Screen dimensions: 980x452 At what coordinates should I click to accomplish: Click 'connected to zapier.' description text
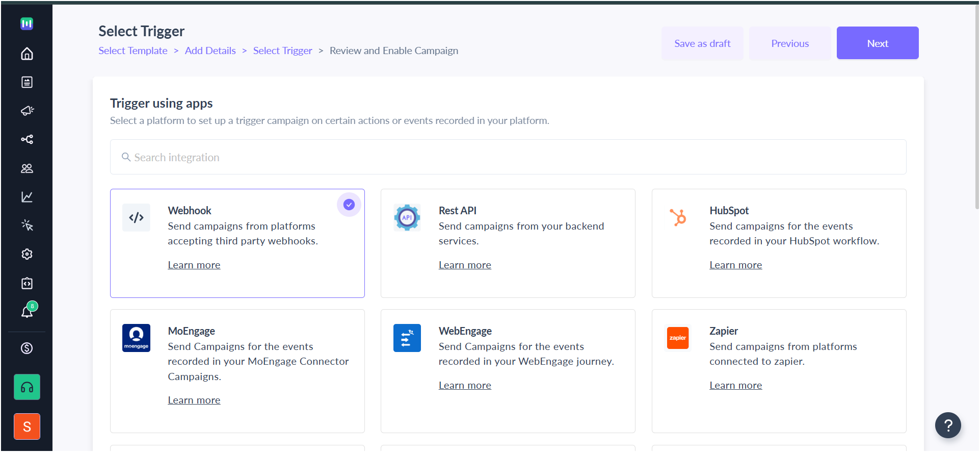tap(757, 361)
